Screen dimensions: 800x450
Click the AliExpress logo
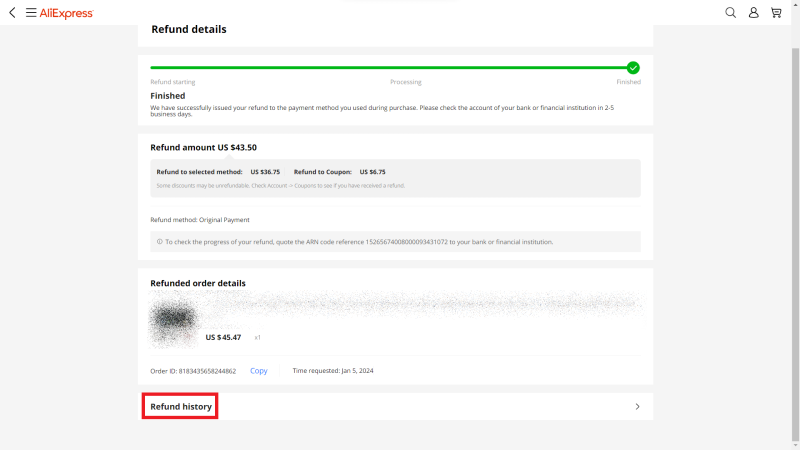[66, 13]
